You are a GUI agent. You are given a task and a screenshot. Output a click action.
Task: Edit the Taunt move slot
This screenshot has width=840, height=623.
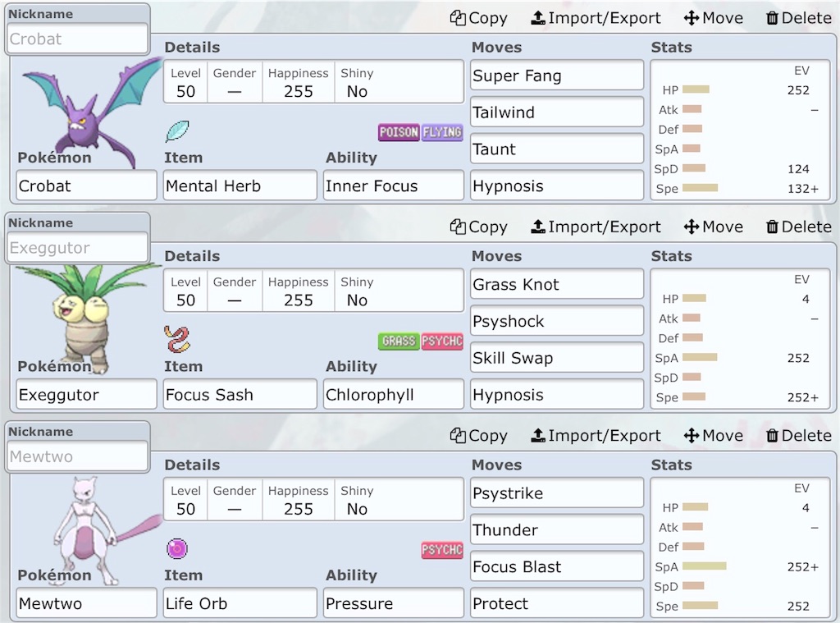(557, 149)
